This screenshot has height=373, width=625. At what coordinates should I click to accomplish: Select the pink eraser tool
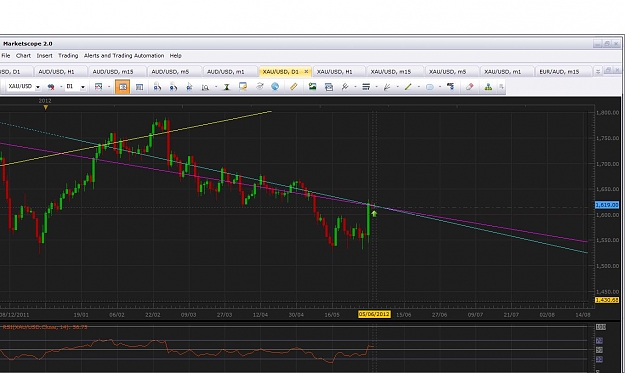[x=470, y=86]
